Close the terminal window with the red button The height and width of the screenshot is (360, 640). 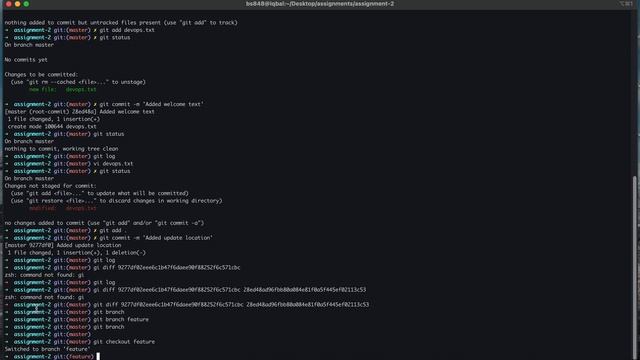[x=9, y=4]
